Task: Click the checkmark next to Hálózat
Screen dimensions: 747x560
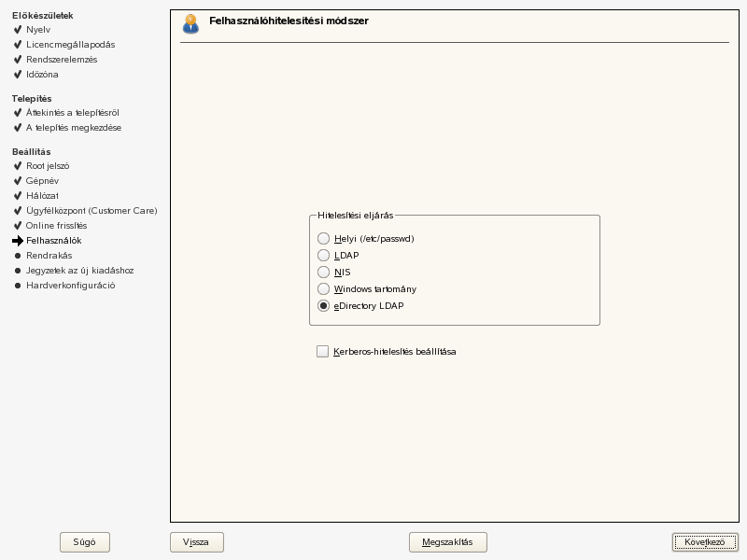Action: click(18, 196)
